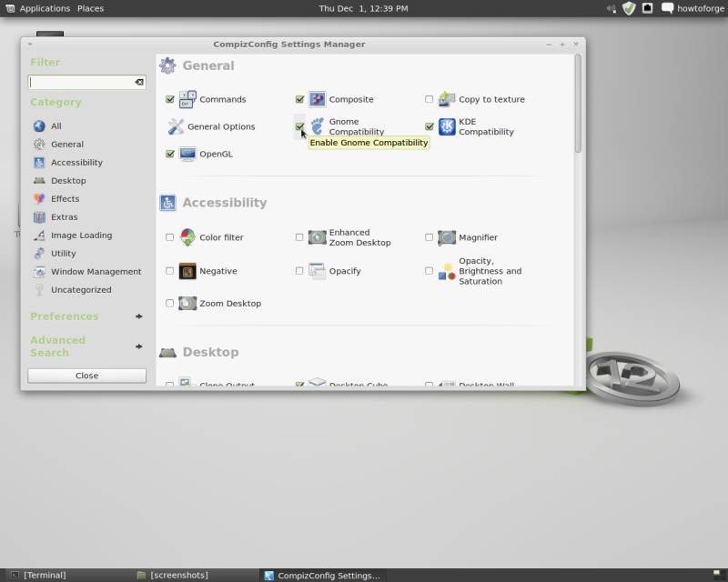The image size is (728, 582).
Task: Enable the Negative plugin checkbox
Action: point(170,271)
